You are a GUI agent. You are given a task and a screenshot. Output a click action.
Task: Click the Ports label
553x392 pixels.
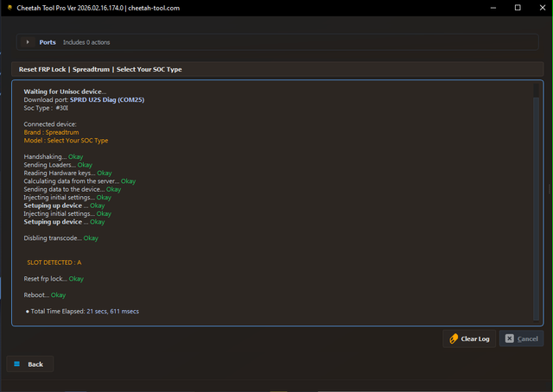48,42
